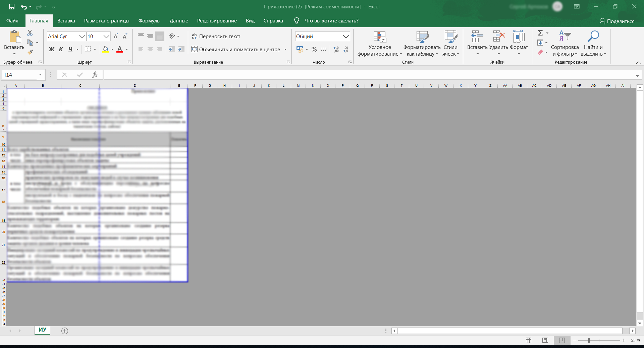This screenshot has width=644, height=348.
Task: Click the AutoSum sigma icon
Action: 540,33
